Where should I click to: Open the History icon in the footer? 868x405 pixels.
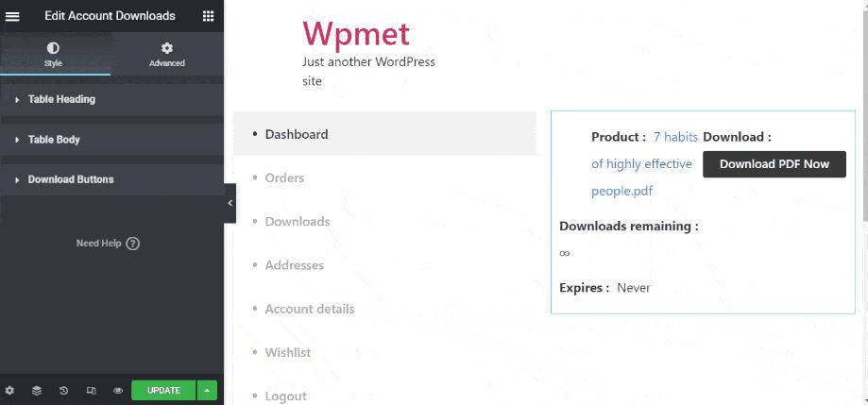(x=63, y=391)
